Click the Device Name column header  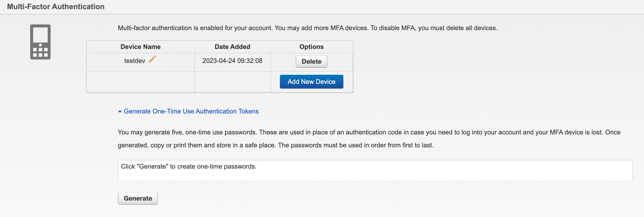tap(140, 47)
